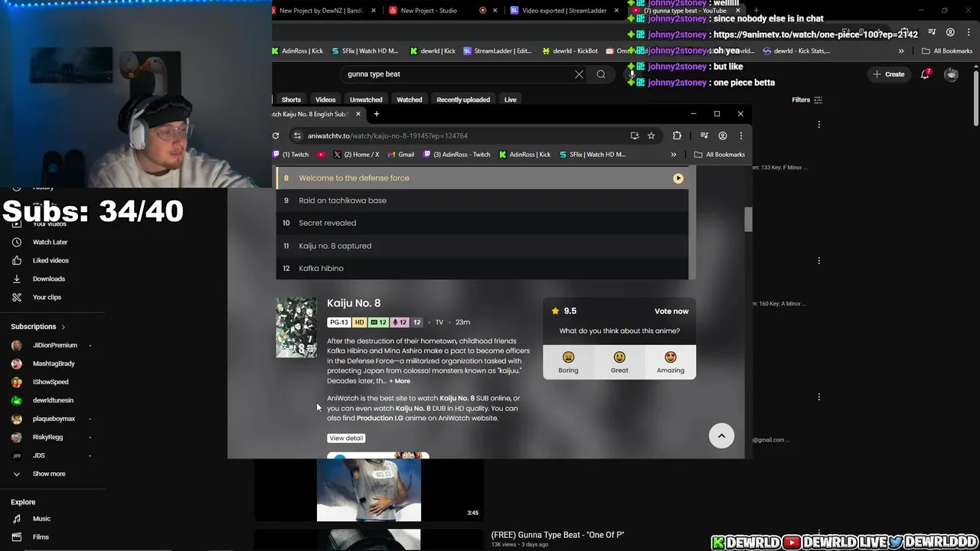Reload the aniwatchtv page

276,135
